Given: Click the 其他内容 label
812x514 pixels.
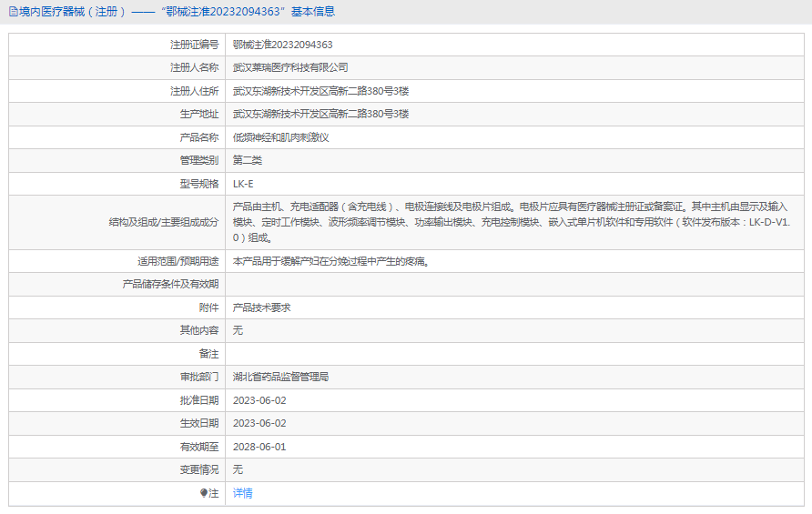Looking at the screenshot, I should click(199, 330).
